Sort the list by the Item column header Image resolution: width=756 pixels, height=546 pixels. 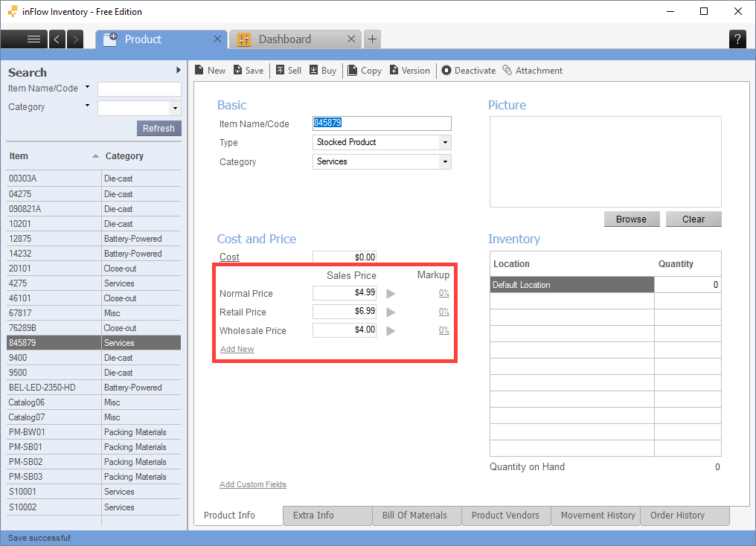click(54, 155)
